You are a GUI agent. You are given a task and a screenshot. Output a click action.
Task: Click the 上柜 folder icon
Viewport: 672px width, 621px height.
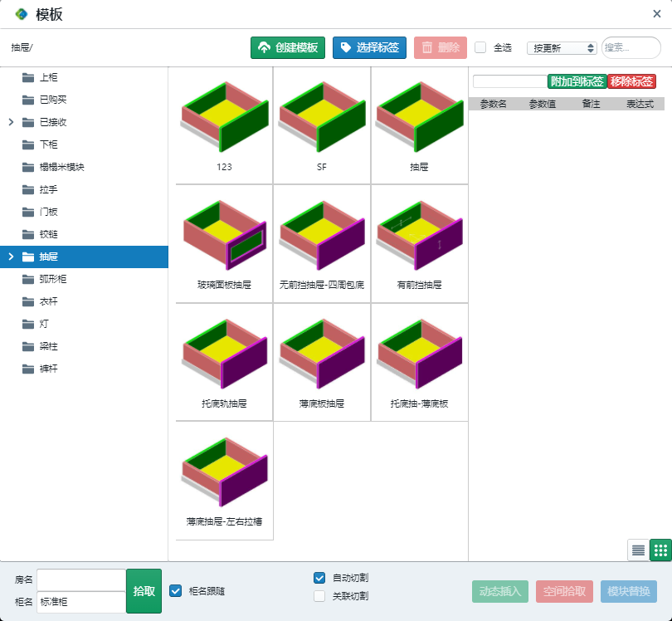pos(28,77)
